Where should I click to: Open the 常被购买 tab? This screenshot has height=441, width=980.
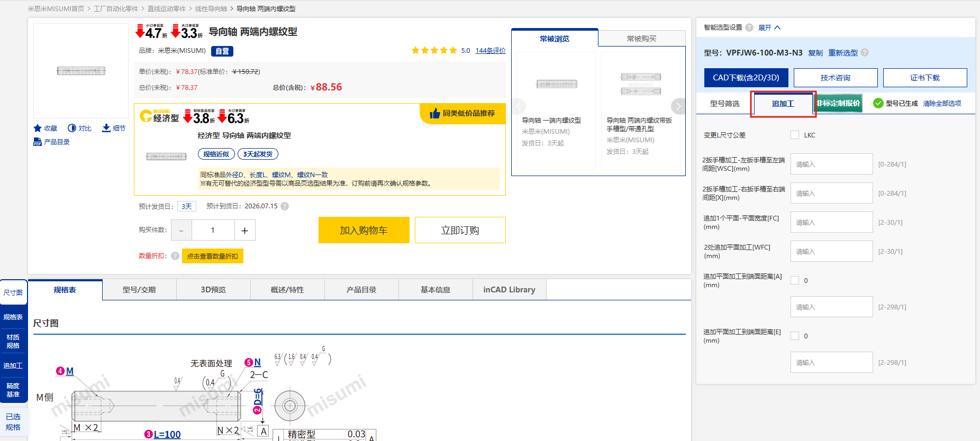point(641,38)
